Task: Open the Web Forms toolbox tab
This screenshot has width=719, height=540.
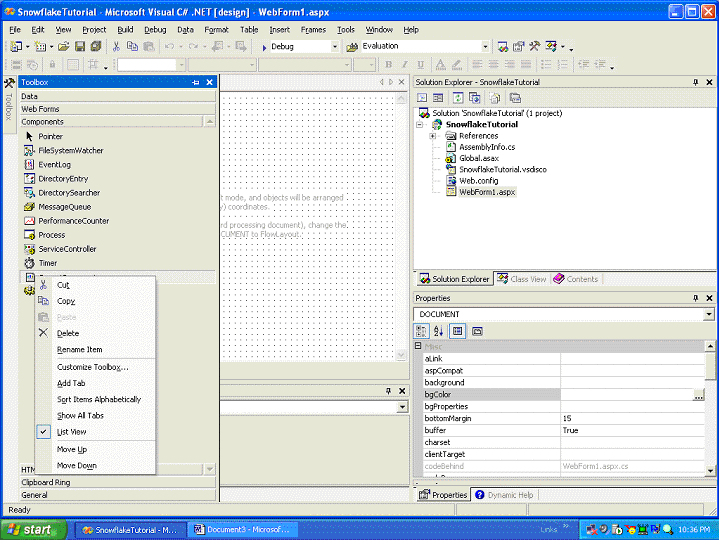Action: click(118, 109)
